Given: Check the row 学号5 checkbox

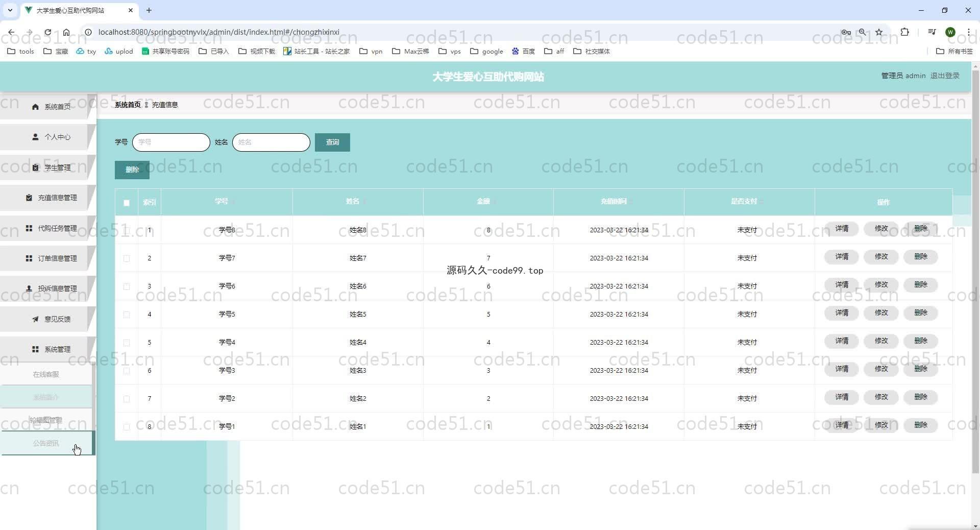Looking at the screenshot, I should click(x=127, y=315).
